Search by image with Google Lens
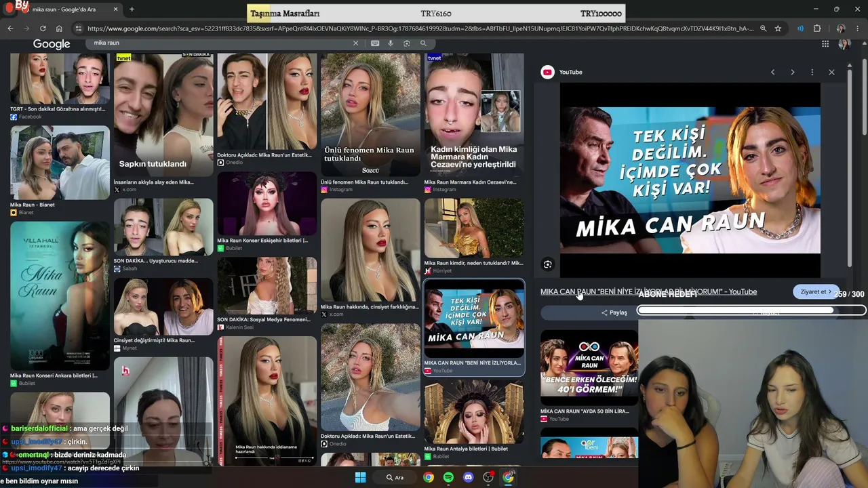The height and width of the screenshot is (488, 868). pos(407,43)
